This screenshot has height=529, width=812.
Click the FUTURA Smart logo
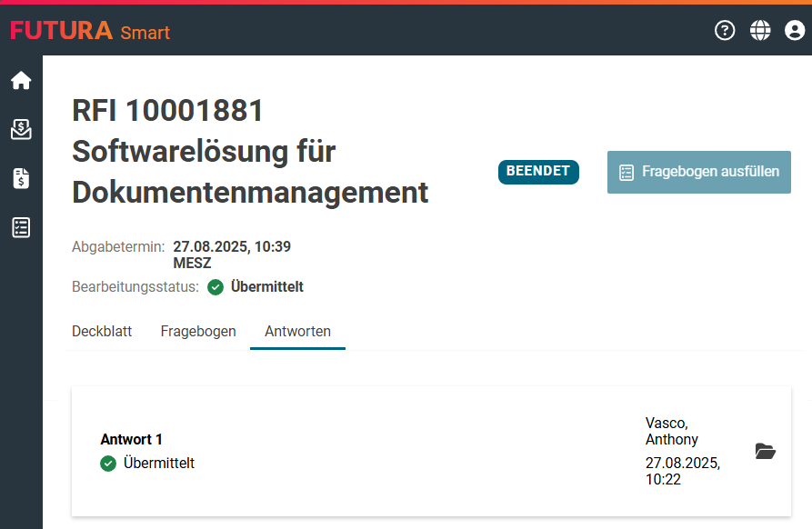[x=90, y=32]
